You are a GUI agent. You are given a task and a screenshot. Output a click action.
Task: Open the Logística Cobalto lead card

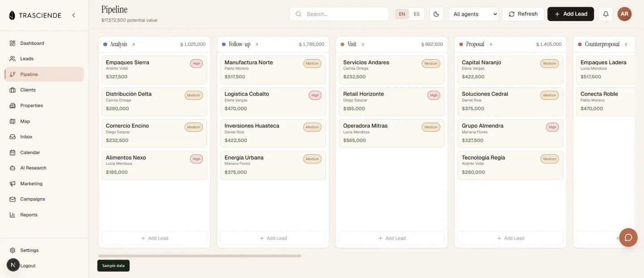tap(273, 101)
